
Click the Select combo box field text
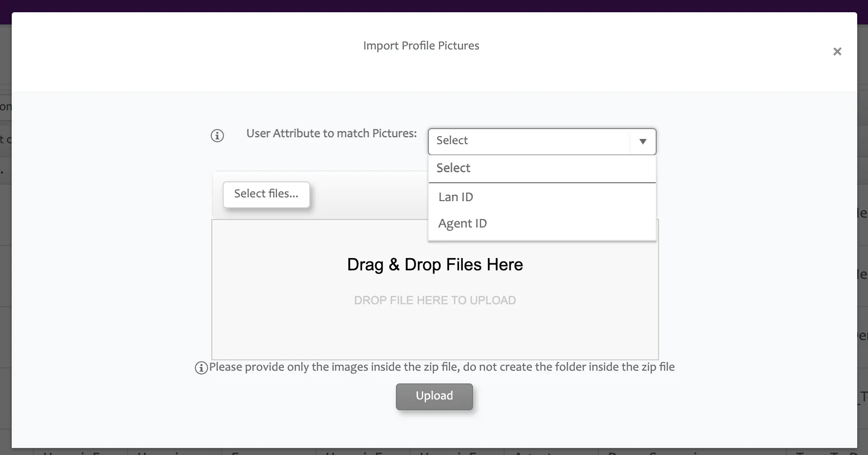coord(452,140)
